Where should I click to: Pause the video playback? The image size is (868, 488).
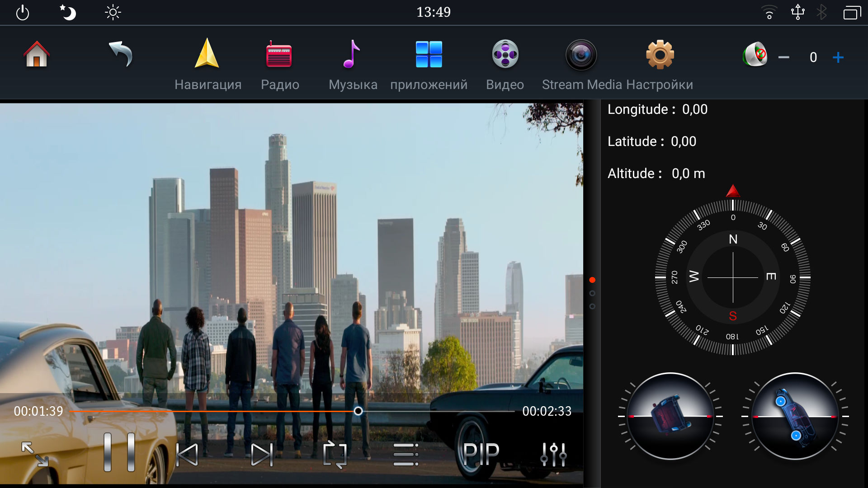[x=119, y=452]
